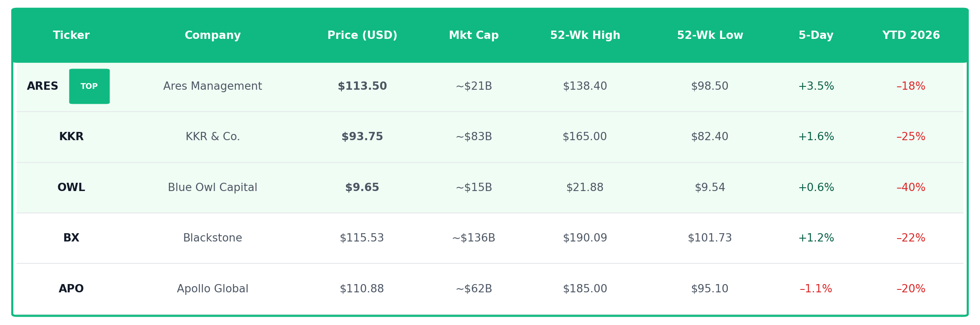Select the ARES ticker symbol
The height and width of the screenshot is (325, 980).
pyautogui.click(x=43, y=86)
